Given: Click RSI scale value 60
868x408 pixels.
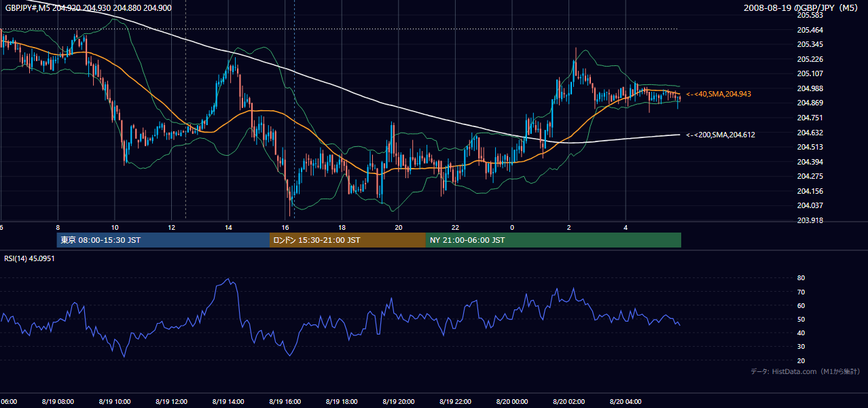Looking at the screenshot, I should pos(801,305).
